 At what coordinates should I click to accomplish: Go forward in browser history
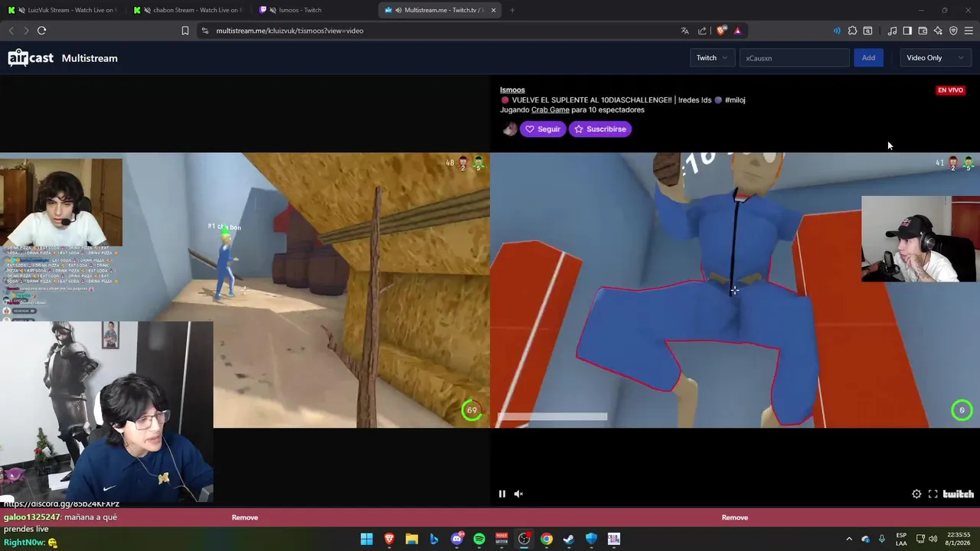tap(26, 31)
